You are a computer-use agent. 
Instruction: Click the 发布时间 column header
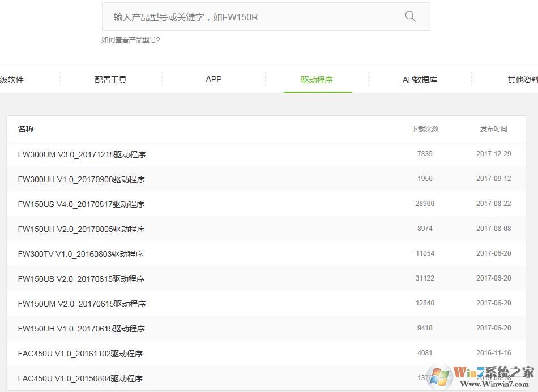click(x=493, y=129)
